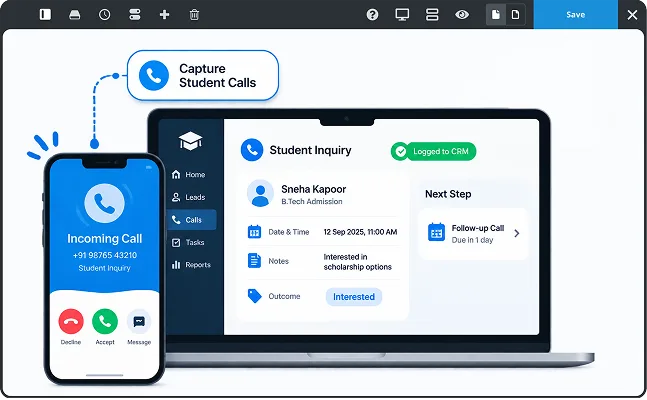Click the Message button on phone
Image resolution: width=647 pixels, height=400 pixels.
(x=139, y=321)
